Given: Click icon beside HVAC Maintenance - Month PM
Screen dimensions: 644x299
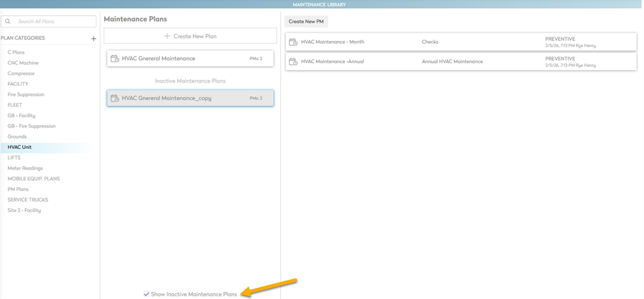Looking at the screenshot, I should 293,42.
